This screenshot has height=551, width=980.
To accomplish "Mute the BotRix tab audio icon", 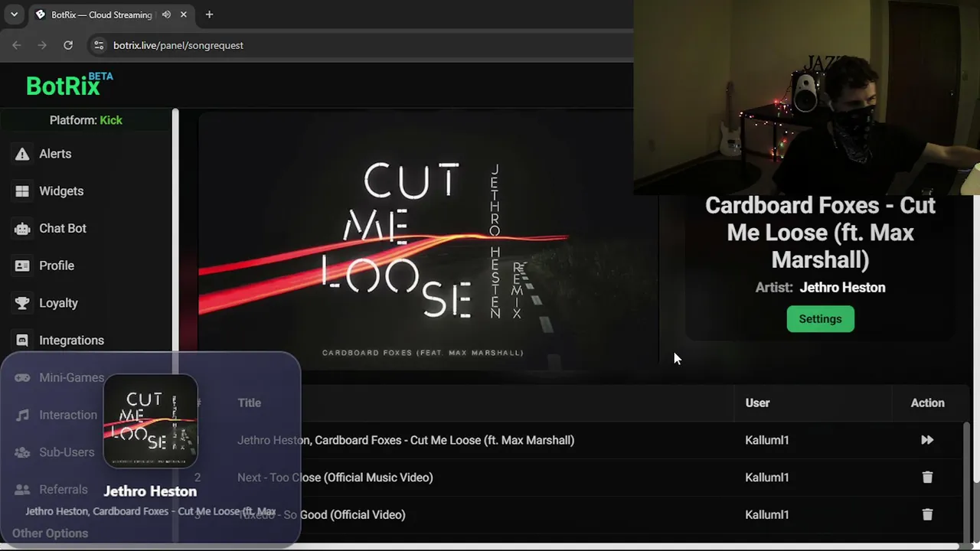I will 166,15.
